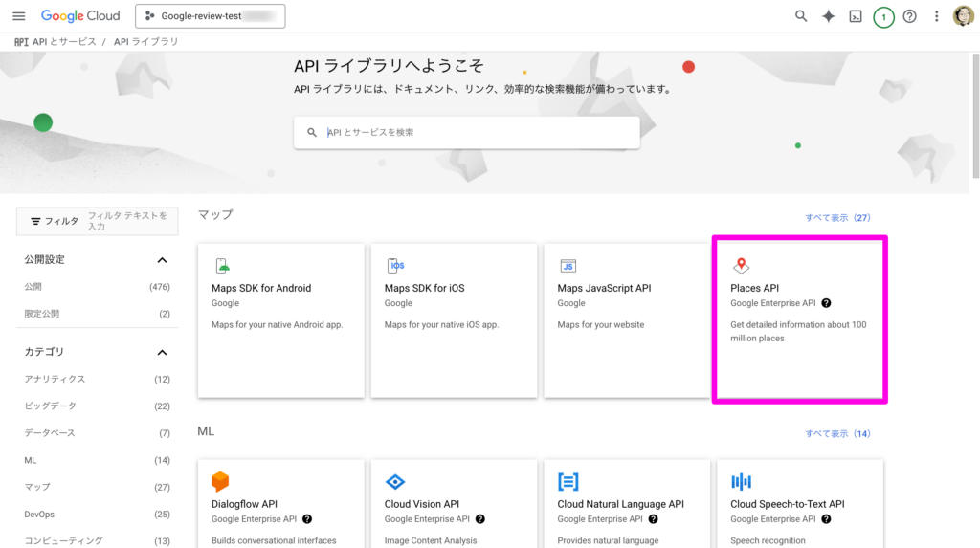The height and width of the screenshot is (548, 980).
Task: Click the ML section heading above Dialogflow
Action: [206, 431]
